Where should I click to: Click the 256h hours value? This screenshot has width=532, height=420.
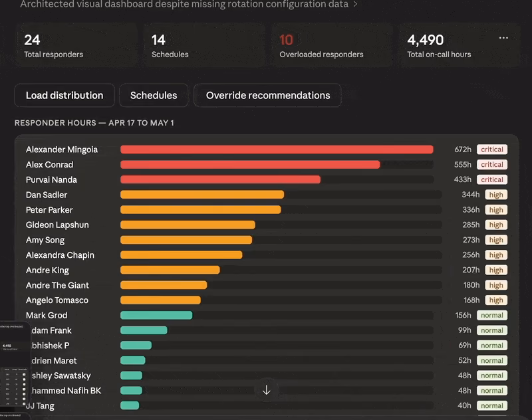[471, 255]
